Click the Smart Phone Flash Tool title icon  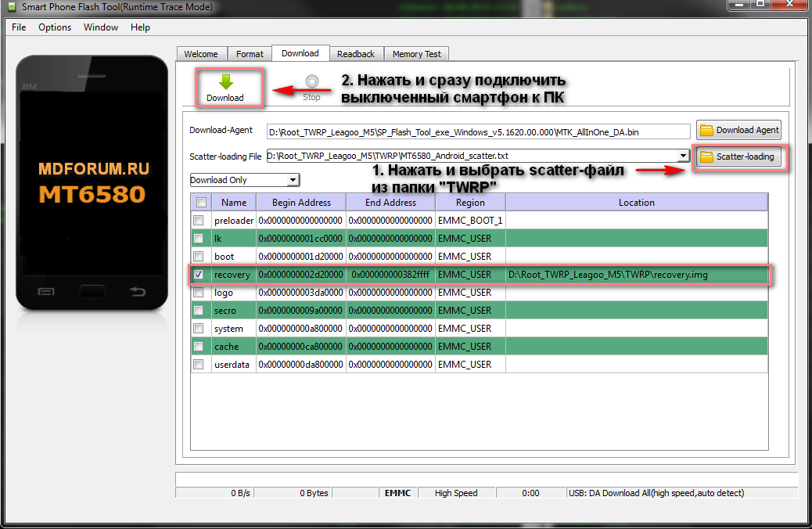click(11, 7)
